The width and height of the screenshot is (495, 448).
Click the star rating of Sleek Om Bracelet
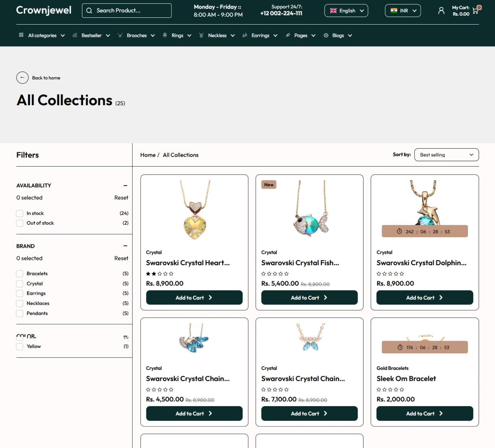click(x=390, y=389)
